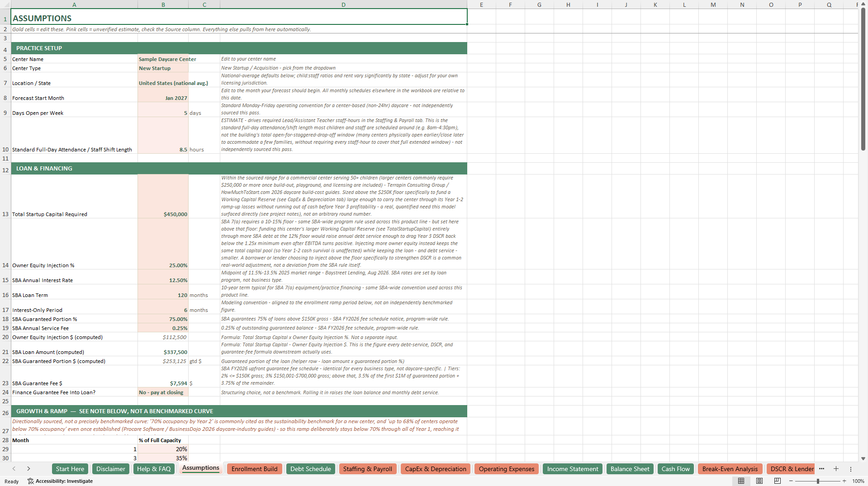Select the '75.00%' guaranteed portion cell
The image size is (868, 486).
click(163, 319)
